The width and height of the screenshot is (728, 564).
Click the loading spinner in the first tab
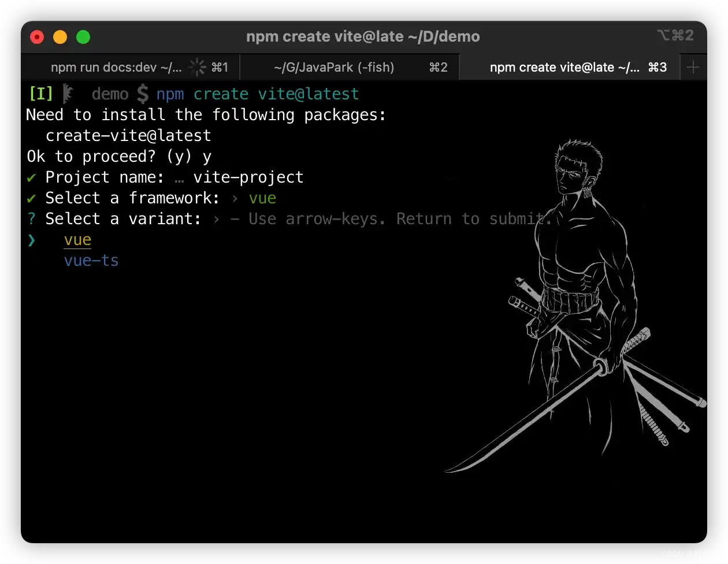197,67
